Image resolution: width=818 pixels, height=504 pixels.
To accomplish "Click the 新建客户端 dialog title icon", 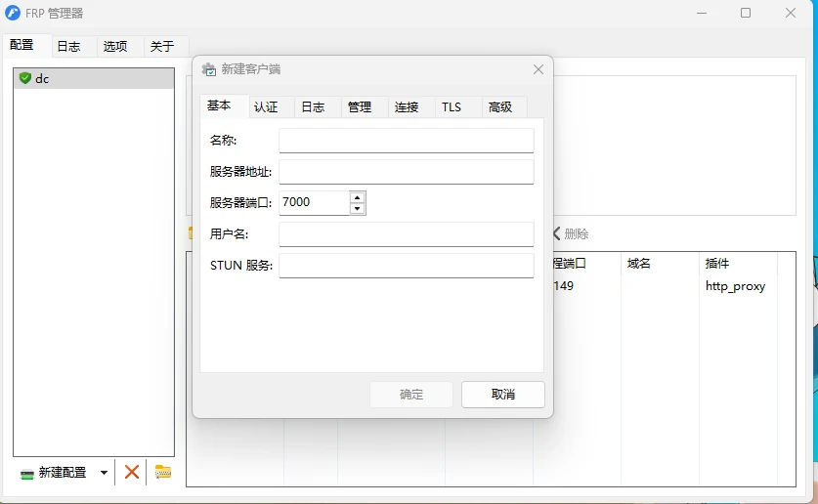I will 209,69.
